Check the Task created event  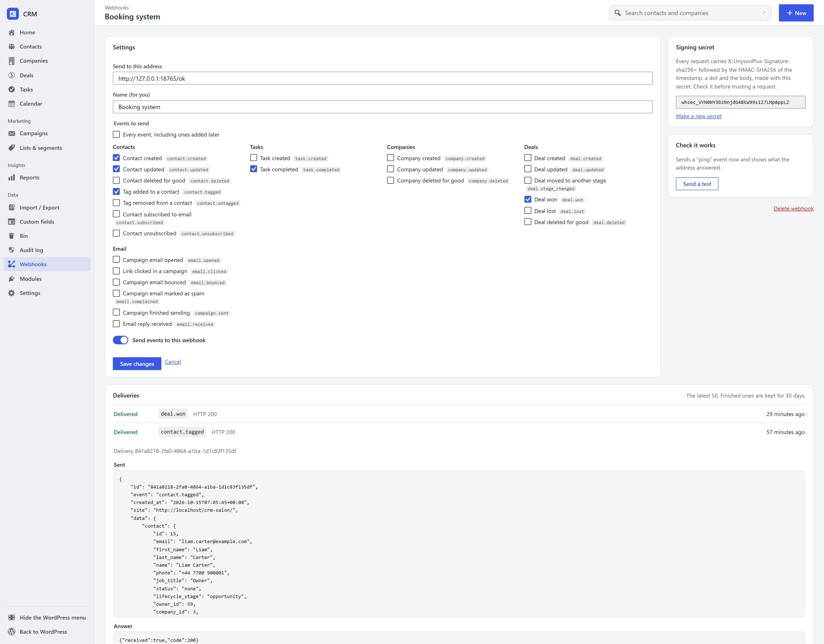(254, 158)
